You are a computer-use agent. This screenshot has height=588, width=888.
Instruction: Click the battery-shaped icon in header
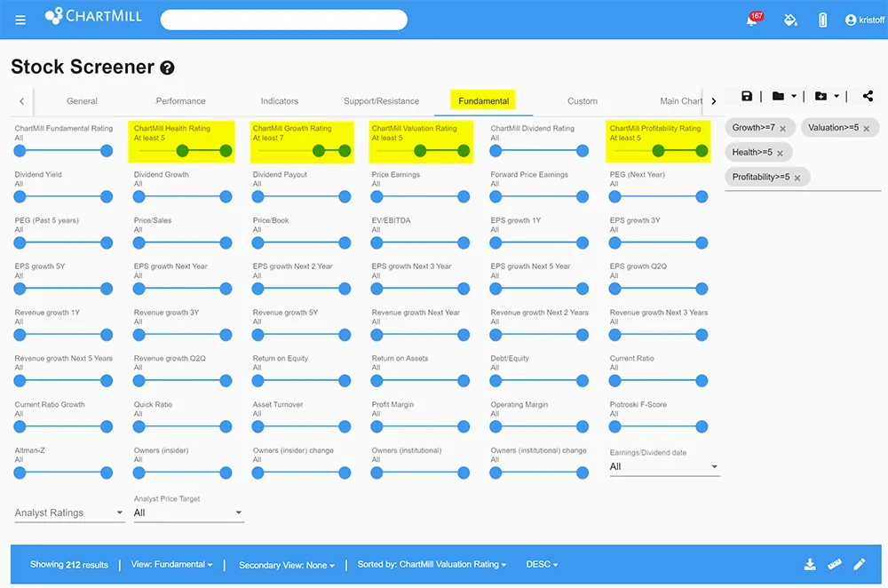coord(823,20)
